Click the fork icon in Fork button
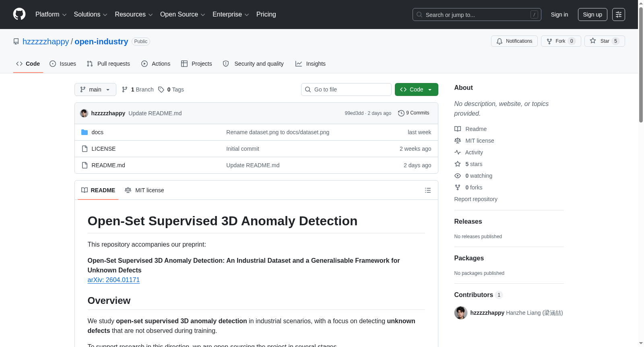 pyautogui.click(x=549, y=41)
